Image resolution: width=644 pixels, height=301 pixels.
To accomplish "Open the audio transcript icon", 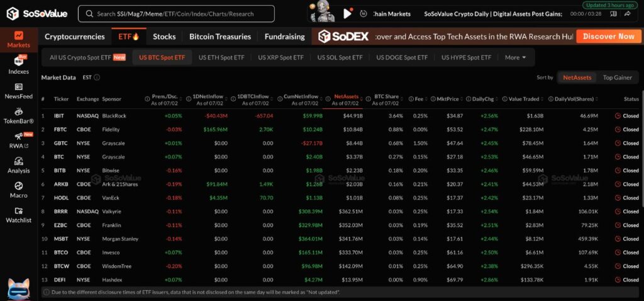I will [x=613, y=14].
